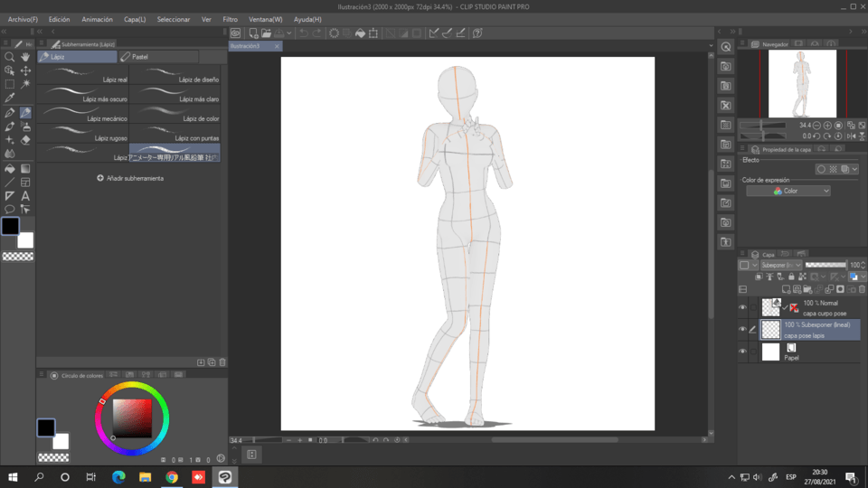Viewport: 868px width, 488px height.
Task: Select the Eraser tool
Action: (x=25, y=140)
